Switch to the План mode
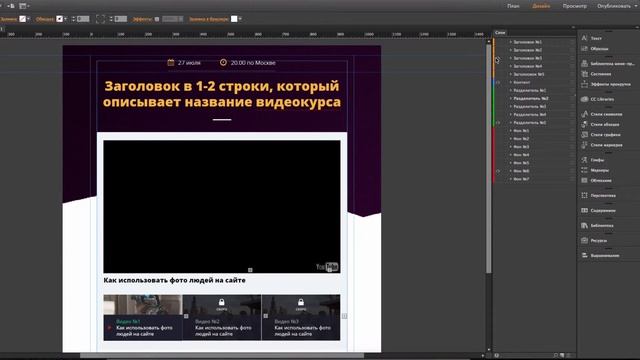 pyautogui.click(x=513, y=6)
